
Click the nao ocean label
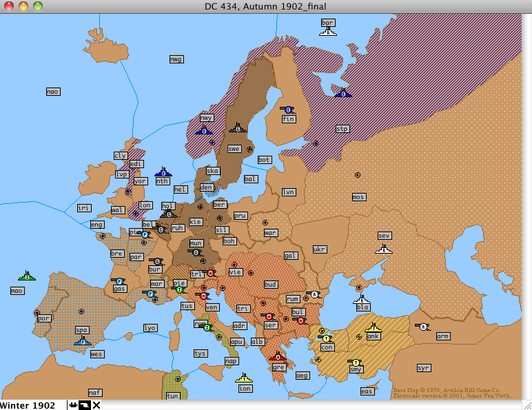point(53,92)
